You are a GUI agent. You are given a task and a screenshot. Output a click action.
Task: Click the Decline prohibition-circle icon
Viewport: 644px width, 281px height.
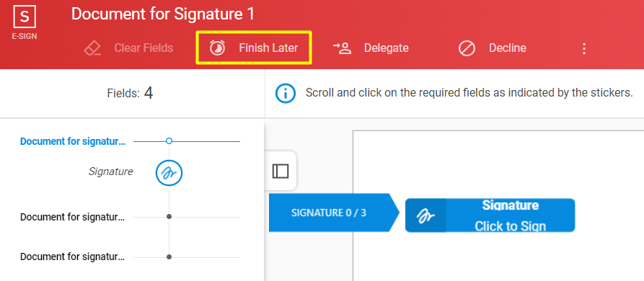467,48
